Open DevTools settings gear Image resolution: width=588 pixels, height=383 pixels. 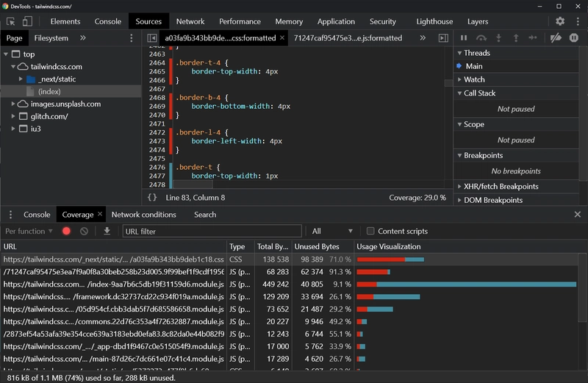(560, 22)
